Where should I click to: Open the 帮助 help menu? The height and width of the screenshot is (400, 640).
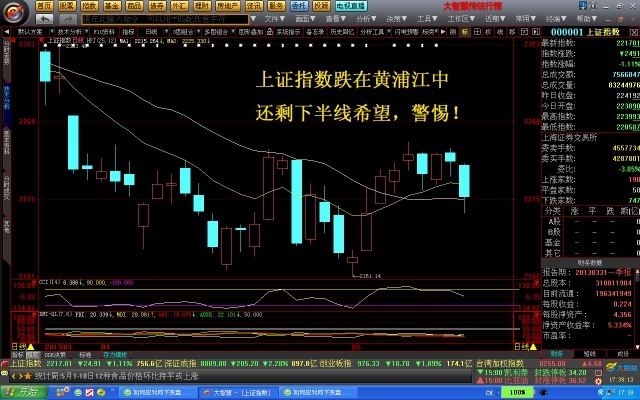click(587, 19)
